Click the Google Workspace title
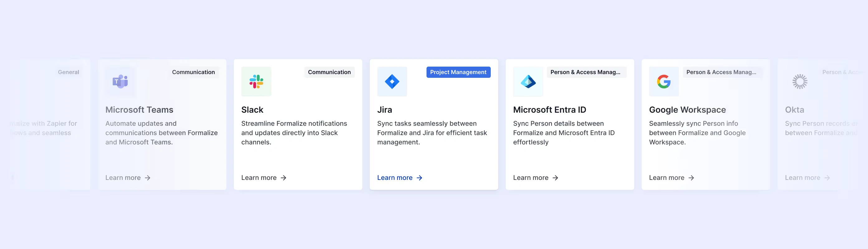Screen dimensions: 868x249 687,110
